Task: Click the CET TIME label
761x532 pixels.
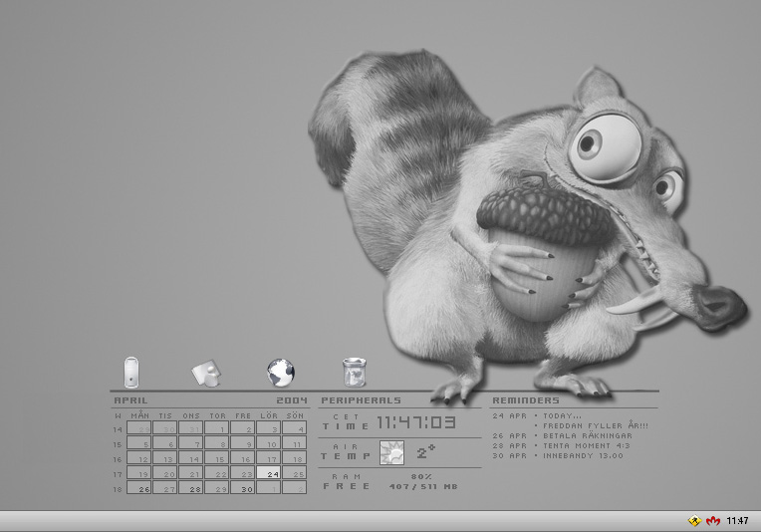Action: point(346,422)
